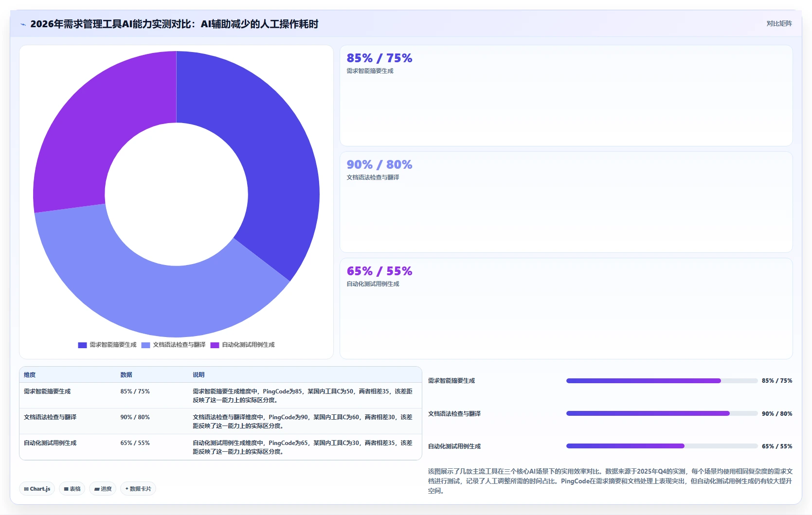Viewport: 812px width, 515px height.
Task: Click progress label 文档语法检查与翻译
Action: tap(454, 414)
